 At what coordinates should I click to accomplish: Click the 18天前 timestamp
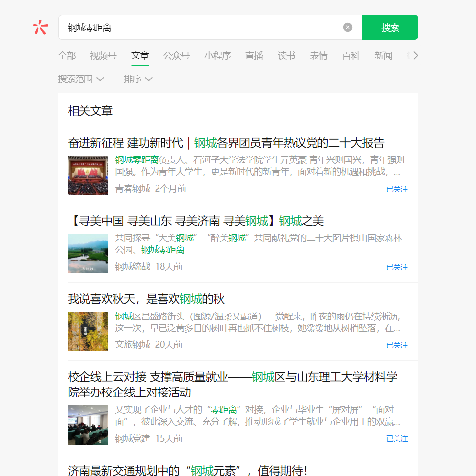coord(169,266)
